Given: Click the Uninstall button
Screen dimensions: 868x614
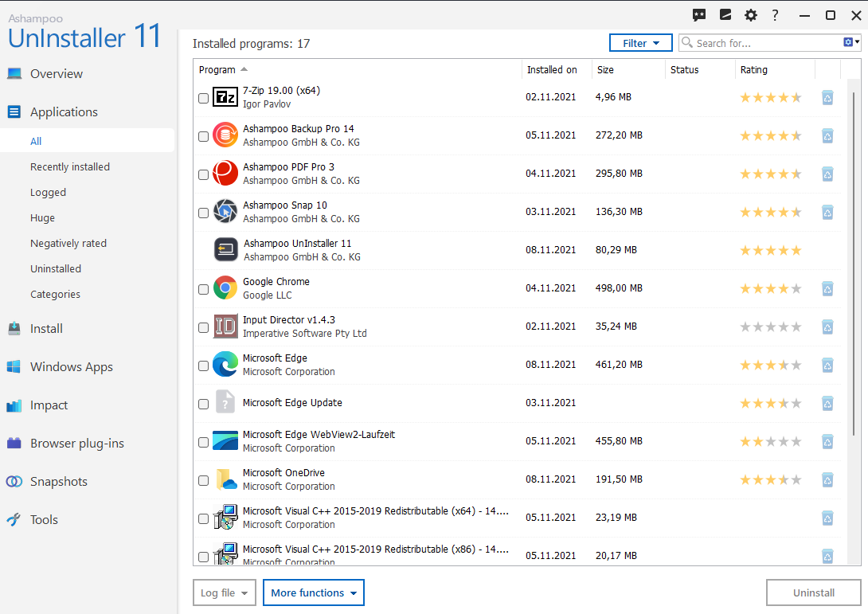Looking at the screenshot, I should [x=813, y=592].
